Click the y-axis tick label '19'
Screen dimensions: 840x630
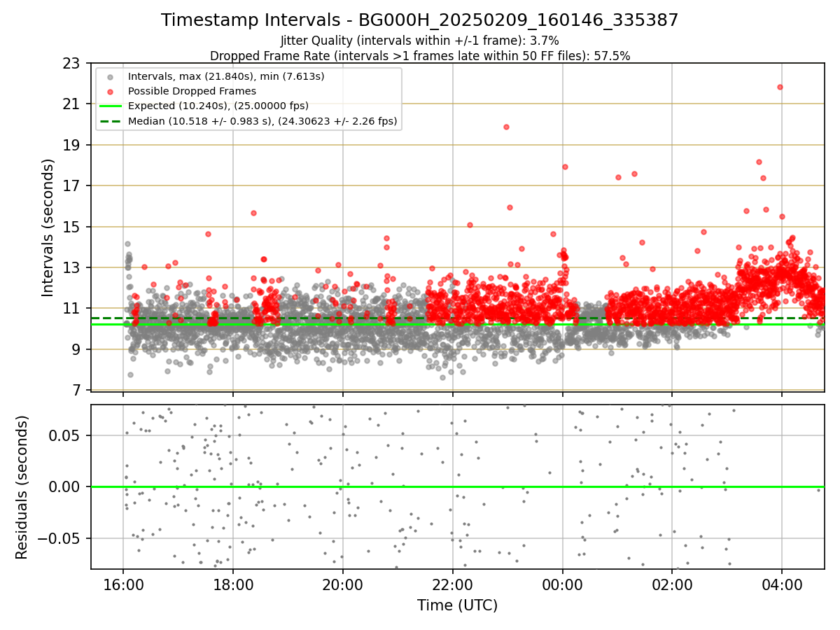71,146
